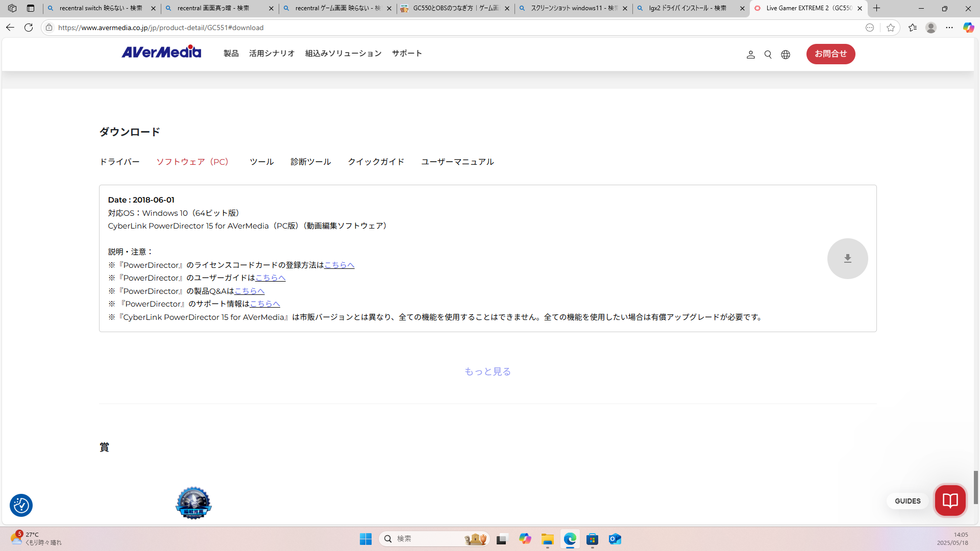Viewport: 980px width, 551px height.
Task: Add this page to favorites star
Action: 891,28
